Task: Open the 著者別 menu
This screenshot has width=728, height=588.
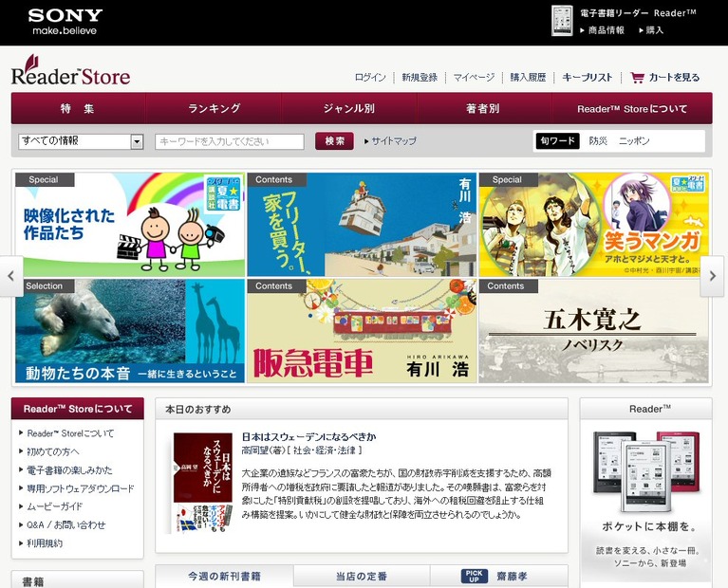Action: [483, 109]
